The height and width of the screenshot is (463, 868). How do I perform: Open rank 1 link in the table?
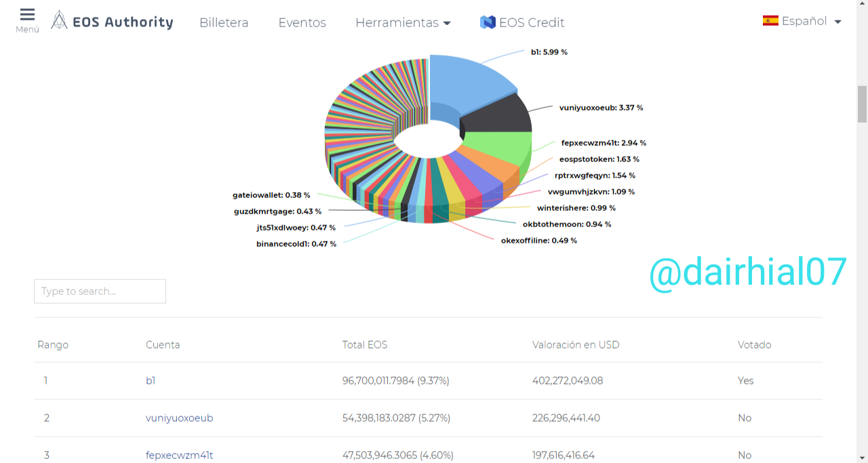(x=46, y=381)
